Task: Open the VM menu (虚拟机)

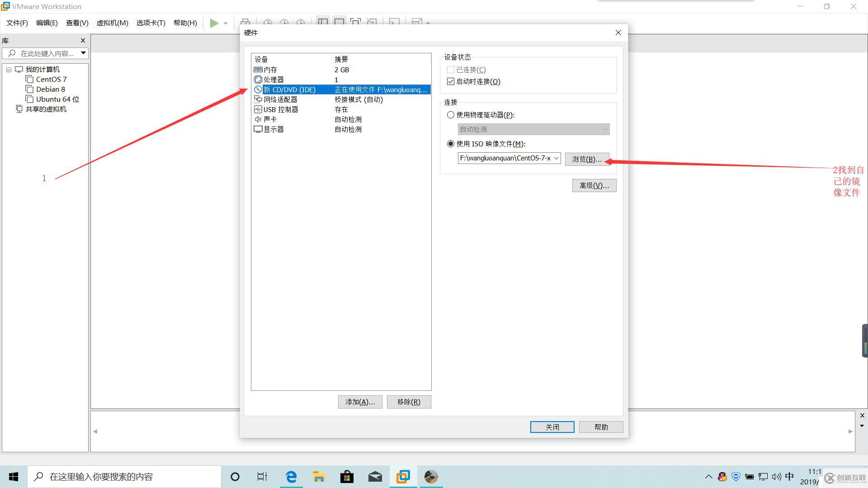Action: pos(112,23)
